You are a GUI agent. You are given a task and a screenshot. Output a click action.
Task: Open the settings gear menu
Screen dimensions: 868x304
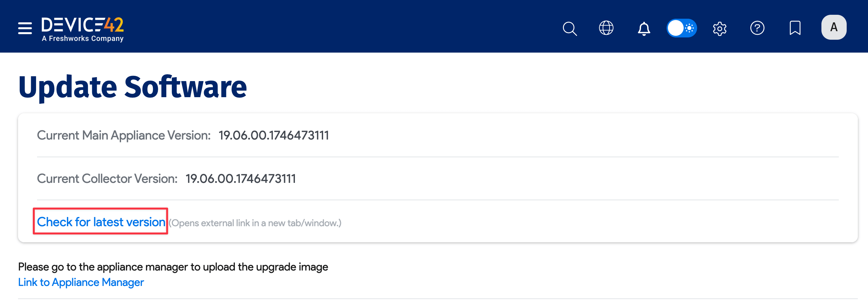pos(720,28)
